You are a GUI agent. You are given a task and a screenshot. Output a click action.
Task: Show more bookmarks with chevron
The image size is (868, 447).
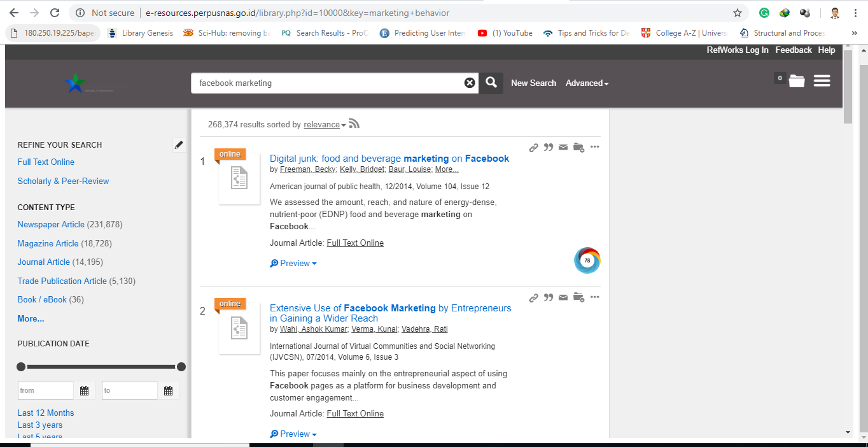tap(854, 33)
